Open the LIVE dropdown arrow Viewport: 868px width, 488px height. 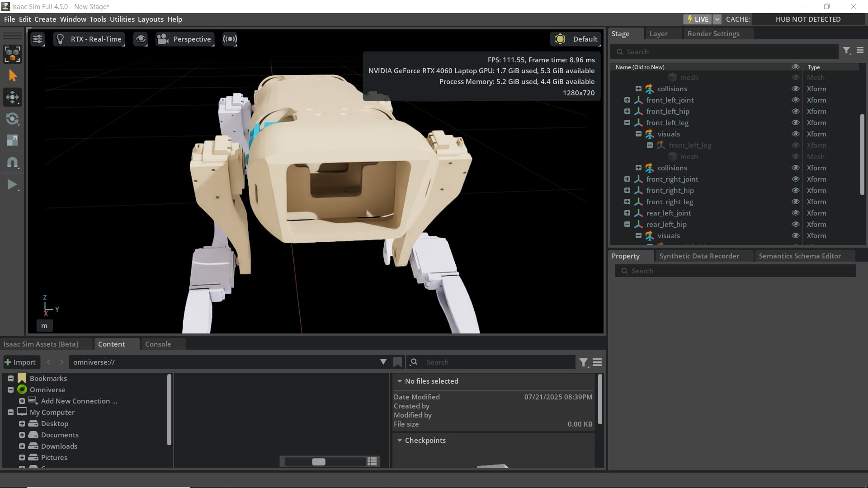[x=717, y=19]
